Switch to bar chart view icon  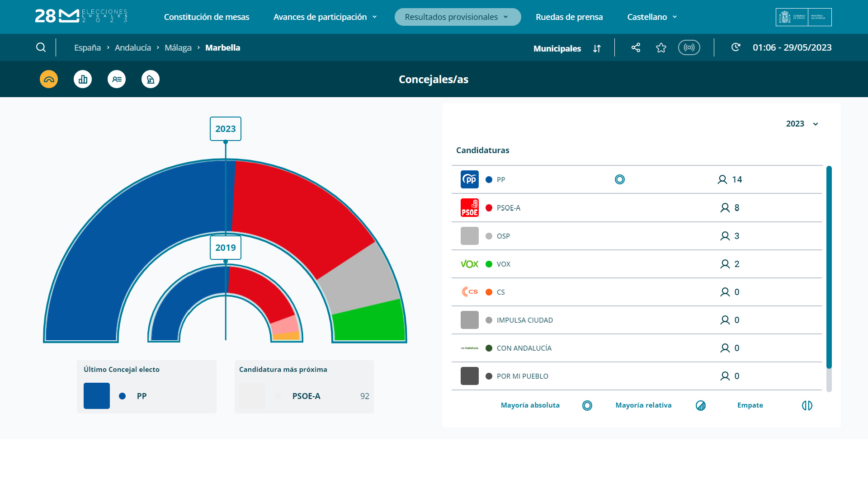click(83, 79)
